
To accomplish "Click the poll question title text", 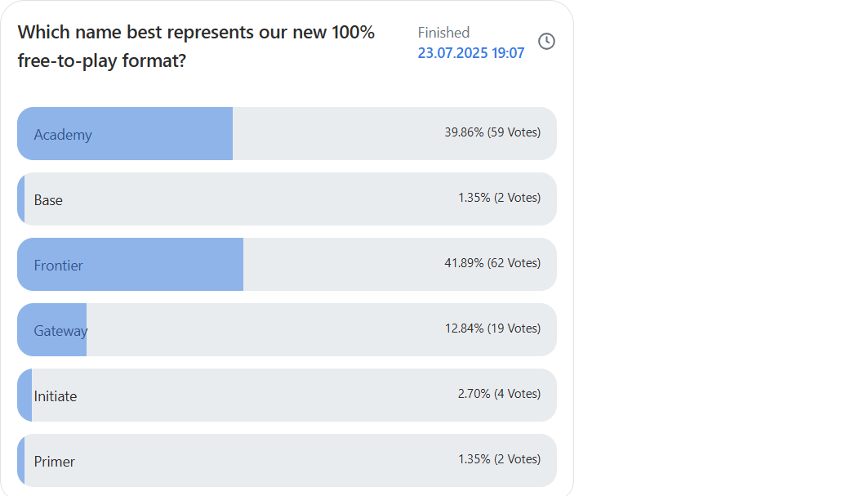I will (x=196, y=46).
